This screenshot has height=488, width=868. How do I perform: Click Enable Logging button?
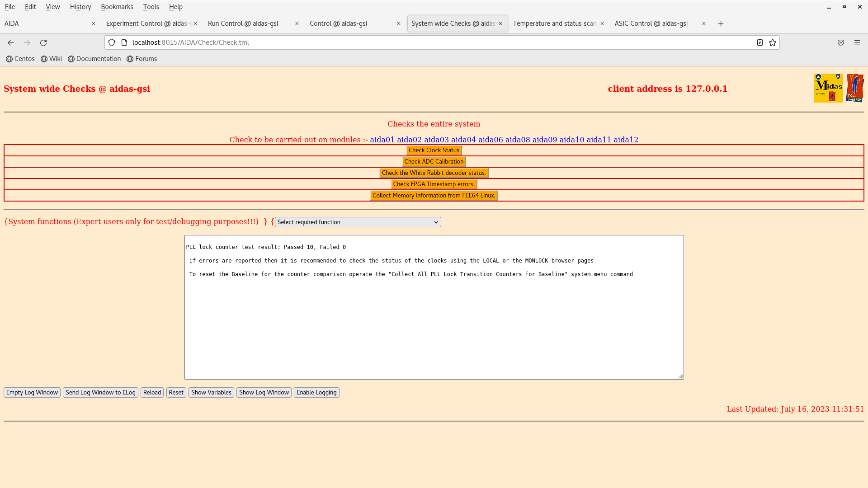tap(316, 392)
